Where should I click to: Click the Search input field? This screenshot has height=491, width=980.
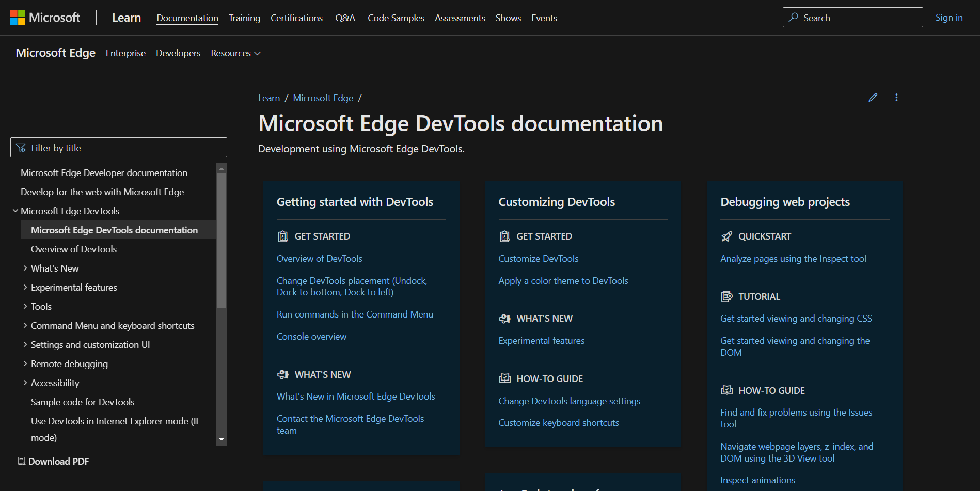(x=853, y=18)
